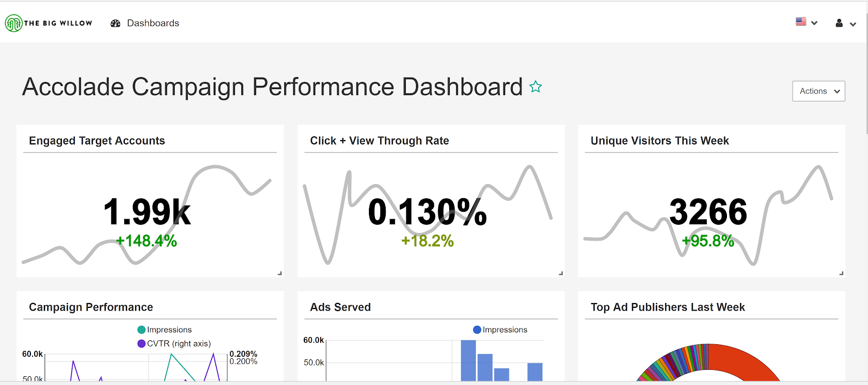Click resize handle on Click + View Through Rate

(x=561, y=273)
